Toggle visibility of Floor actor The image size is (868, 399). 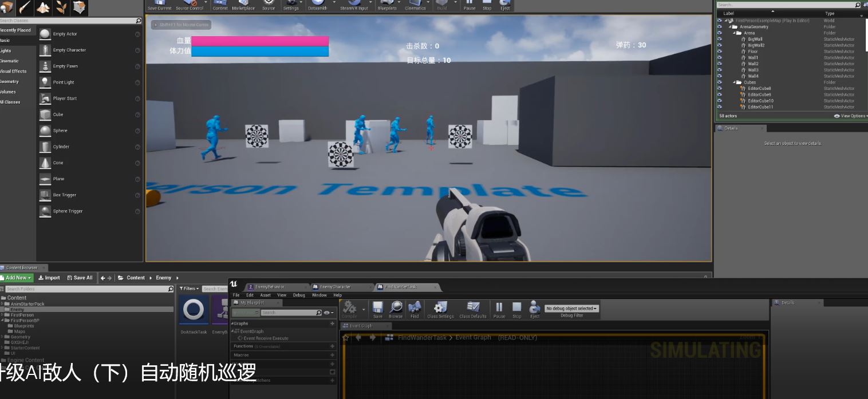(720, 52)
